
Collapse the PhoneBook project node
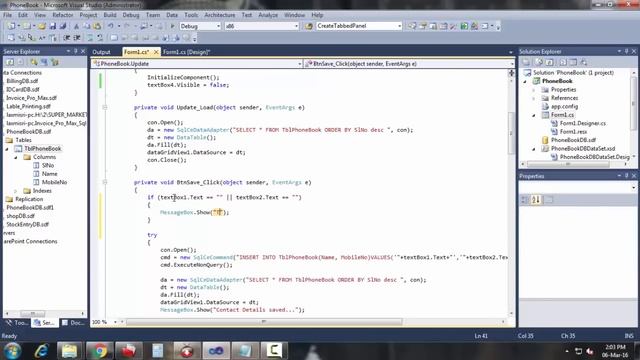pyautogui.click(x=525, y=81)
